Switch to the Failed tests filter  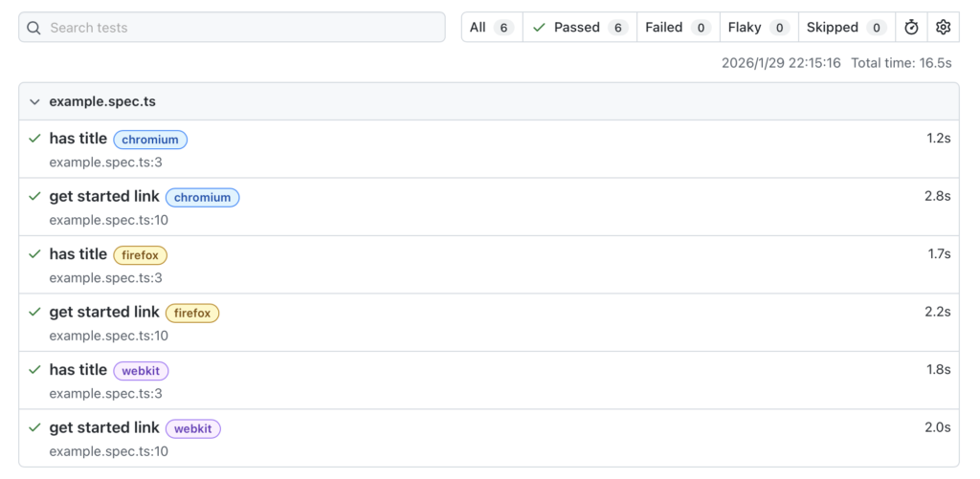point(676,28)
